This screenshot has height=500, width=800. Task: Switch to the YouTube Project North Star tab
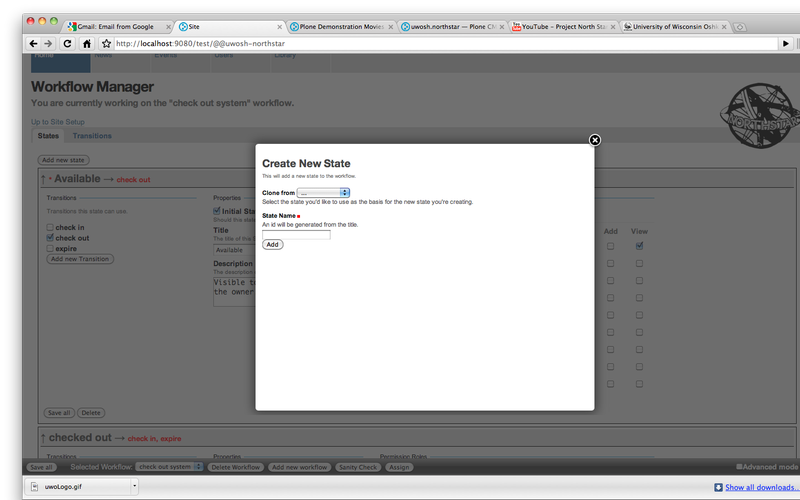pos(560,27)
